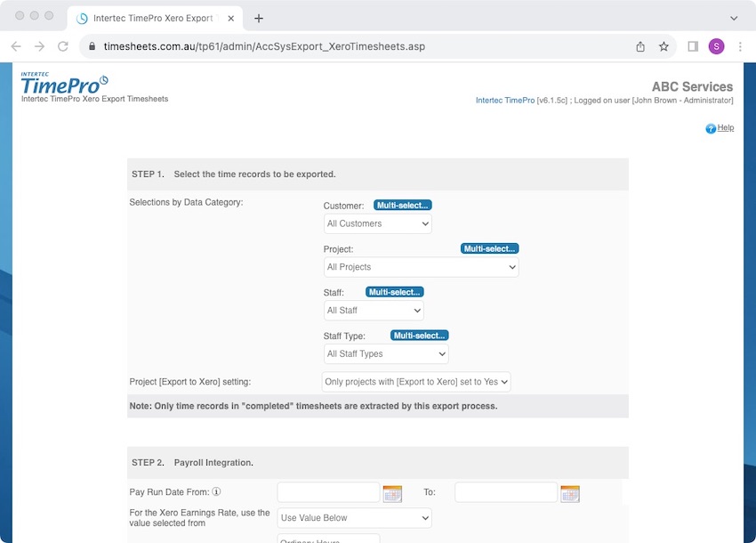The height and width of the screenshot is (543, 756).
Task: Click the note about completed timesheets
Action: click(313, 406)
